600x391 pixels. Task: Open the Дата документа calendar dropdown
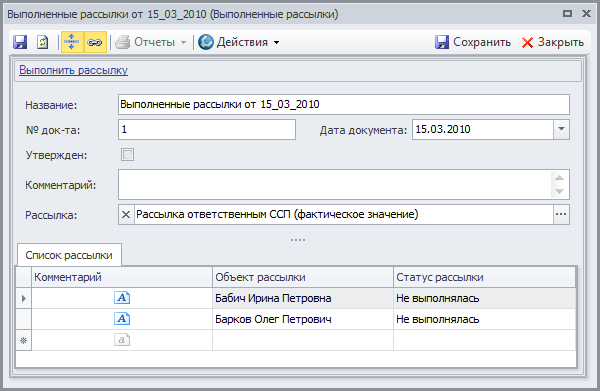coord(561,129)
